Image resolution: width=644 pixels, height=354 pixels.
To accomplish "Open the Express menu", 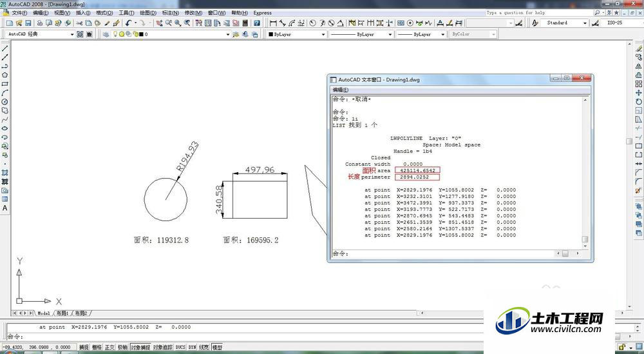I will (x=263, y=13).
